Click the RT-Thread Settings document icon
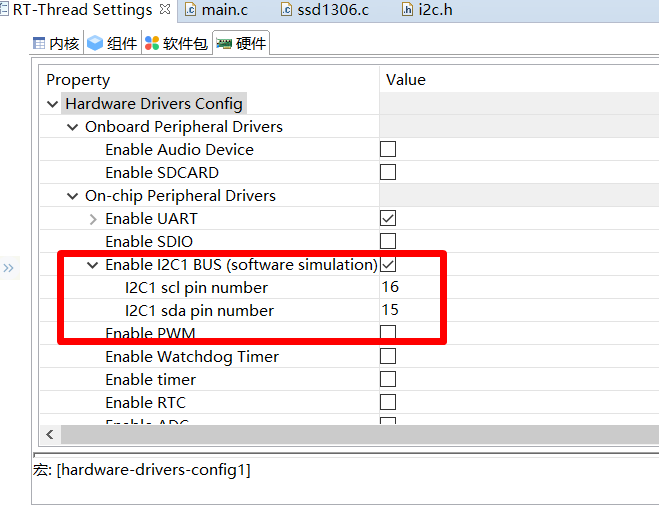 [x=4, y=9]
